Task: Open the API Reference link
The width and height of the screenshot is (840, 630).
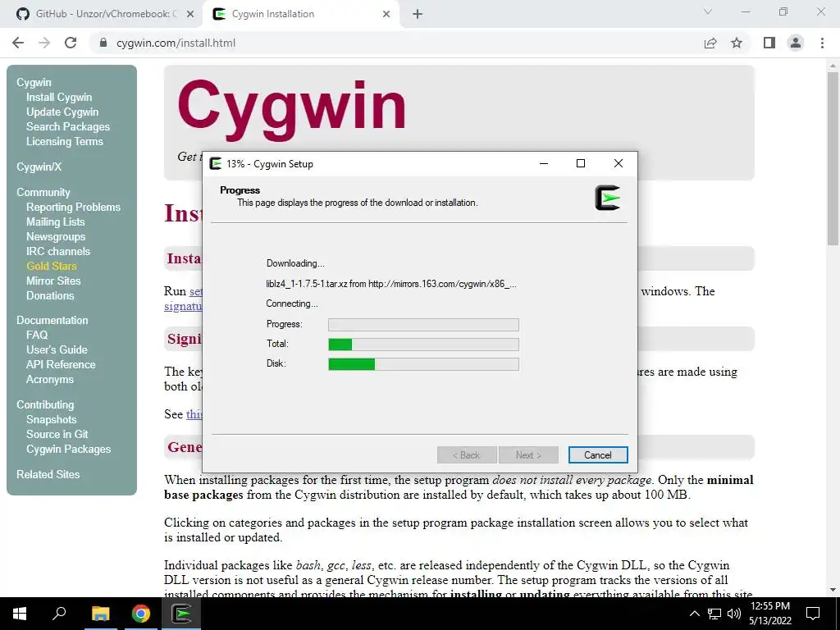Action: (x=61, y=364)
